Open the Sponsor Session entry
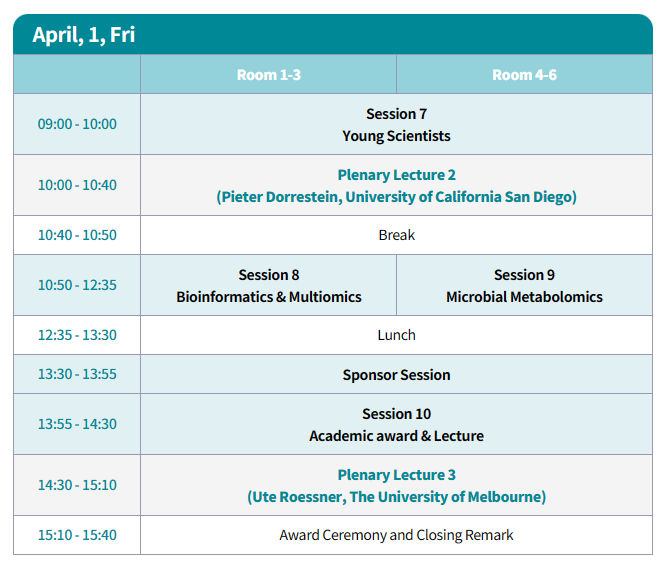Screen dimensions: 670x584 pyautogui.click(x=396, y=374)
